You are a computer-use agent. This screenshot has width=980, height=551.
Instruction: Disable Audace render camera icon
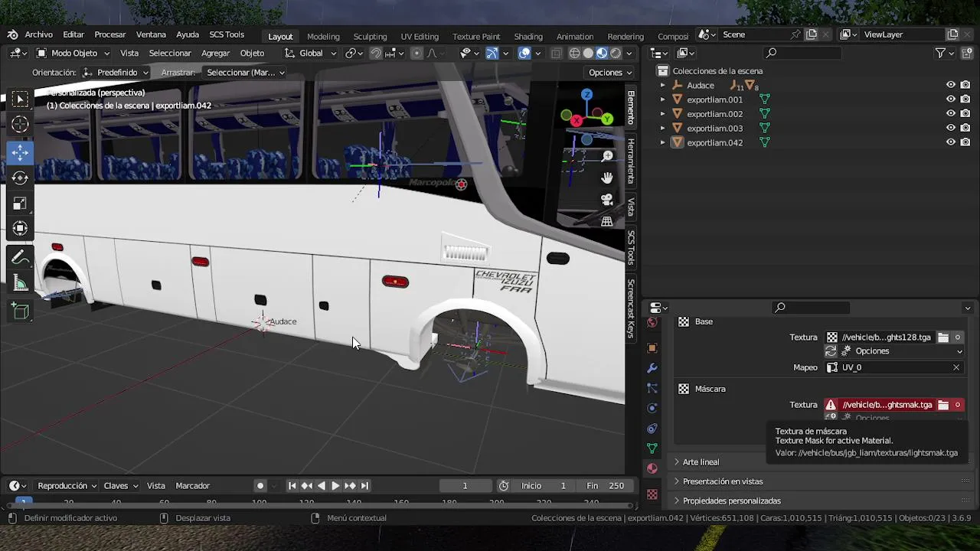coord(965,85)
